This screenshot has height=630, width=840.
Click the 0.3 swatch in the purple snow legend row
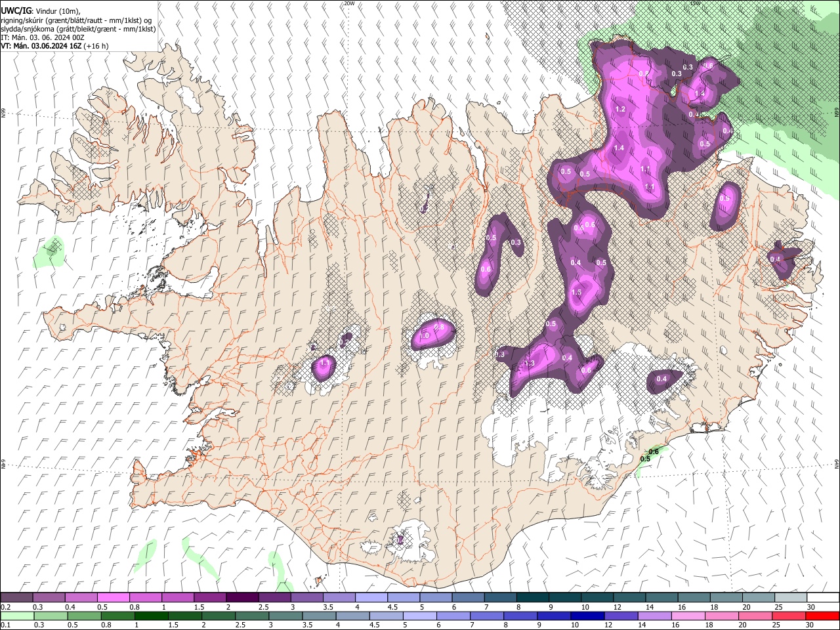coord(49,598)
